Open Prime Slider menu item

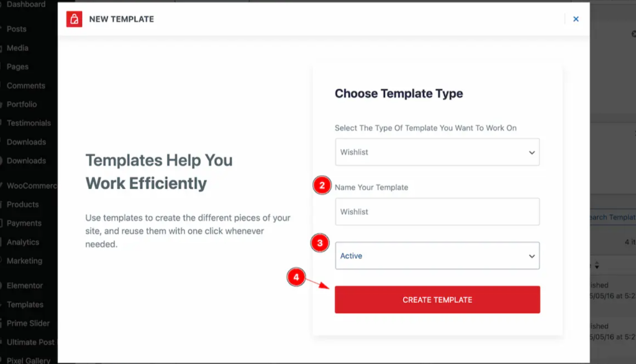tap(28, 324)
